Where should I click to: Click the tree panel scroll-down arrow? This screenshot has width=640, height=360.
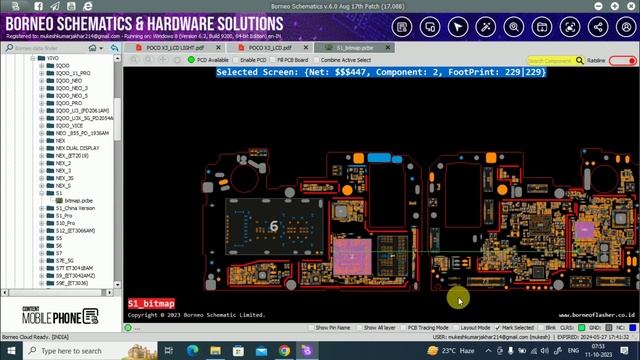[118, 284]
